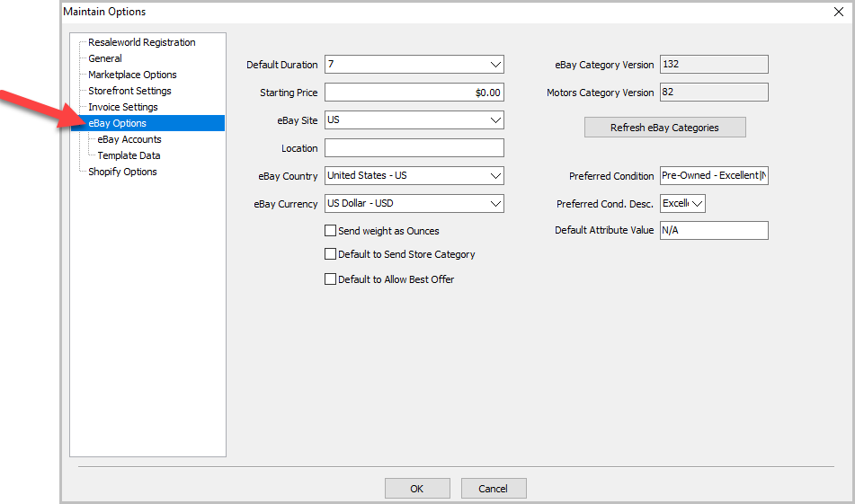The height and width of the screenshot is (504, 855).
Task: Open eBay Accounts sub-item
Action: point(129,139)
